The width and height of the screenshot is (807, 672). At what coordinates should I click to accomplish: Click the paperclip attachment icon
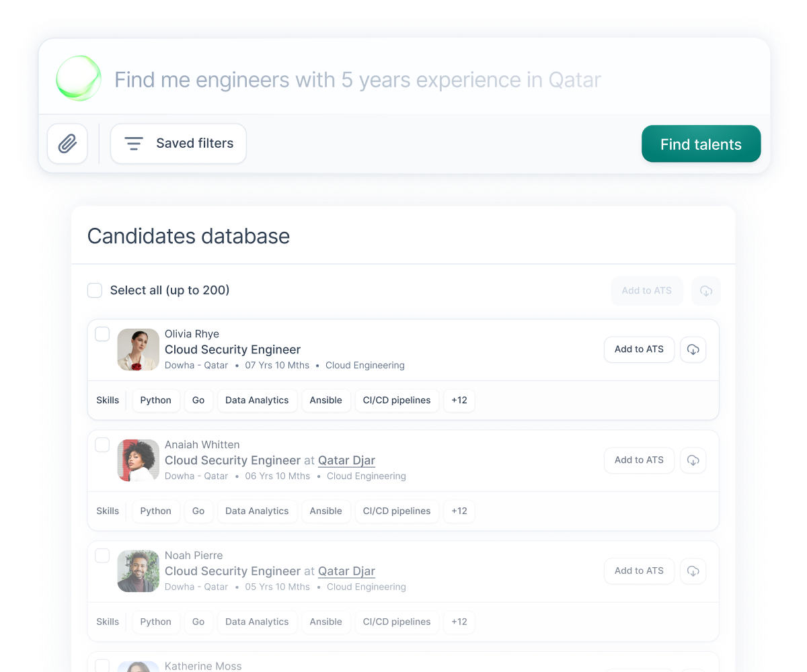67,143
